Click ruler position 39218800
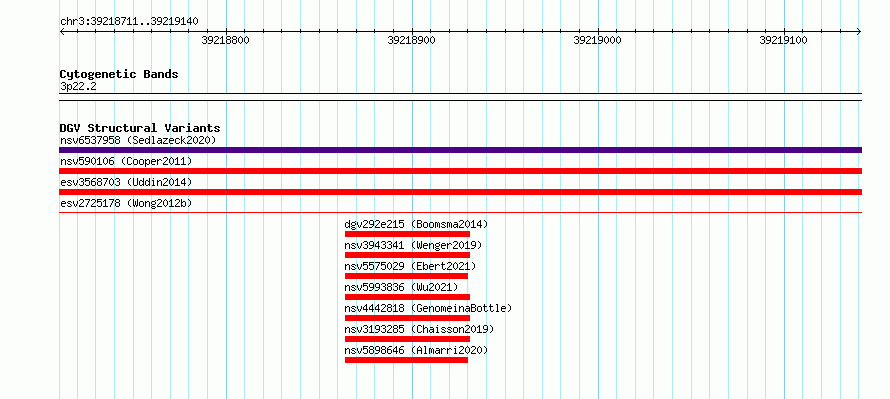 [x=226, y=40]
